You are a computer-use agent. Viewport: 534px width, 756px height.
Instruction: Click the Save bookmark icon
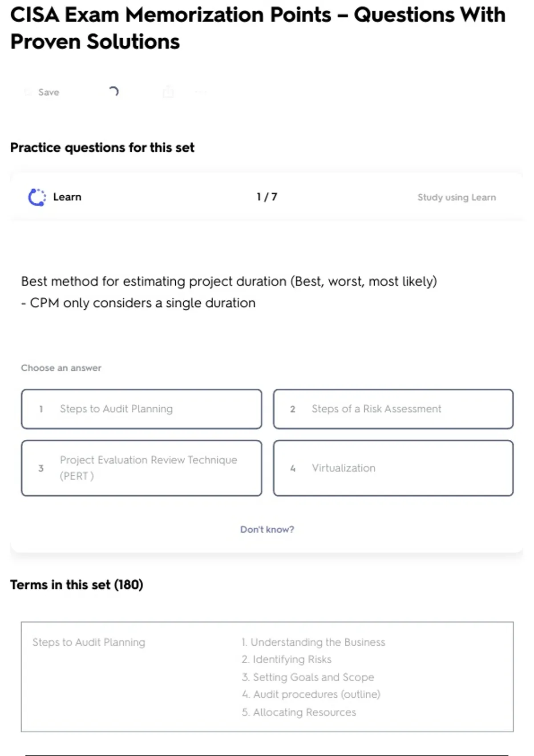coord(28,92)
